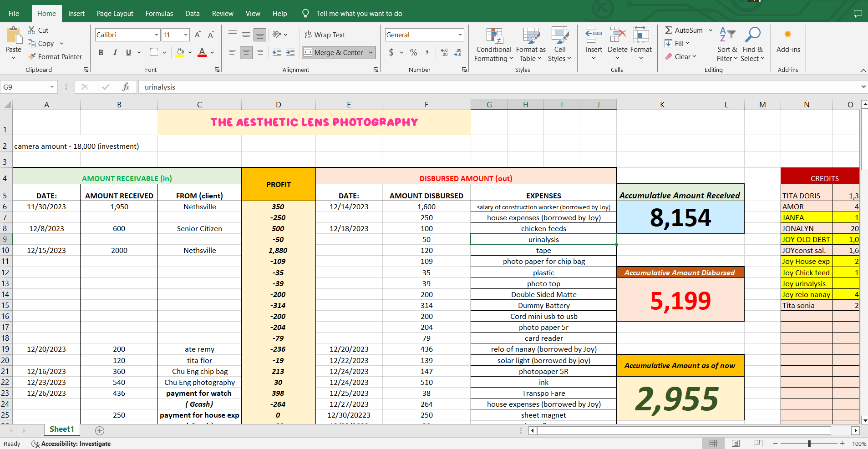This screenshot has width=868, height=449.
Task: Switch to the Review tab
Action: point(223,13)
